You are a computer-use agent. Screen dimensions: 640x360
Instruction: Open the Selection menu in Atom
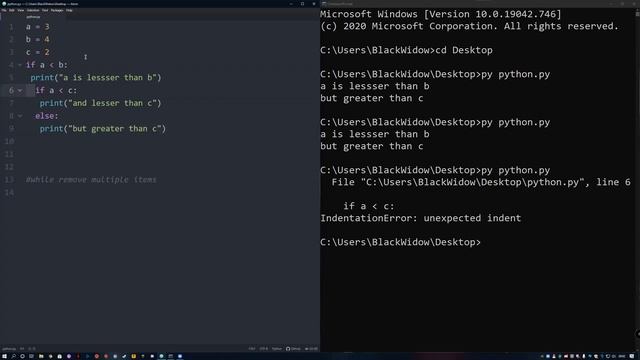click(33, 10)
